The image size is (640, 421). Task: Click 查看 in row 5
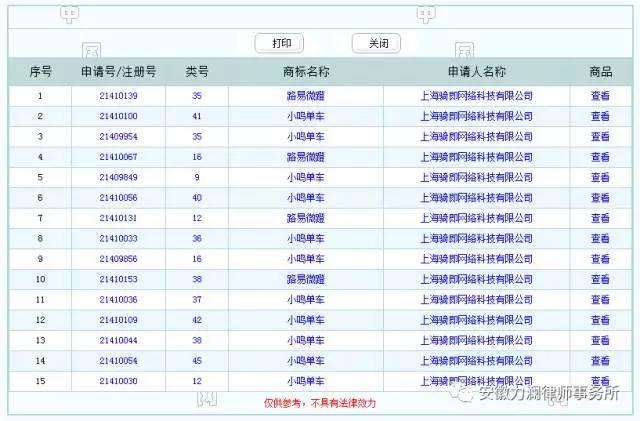tap(600, 178)
